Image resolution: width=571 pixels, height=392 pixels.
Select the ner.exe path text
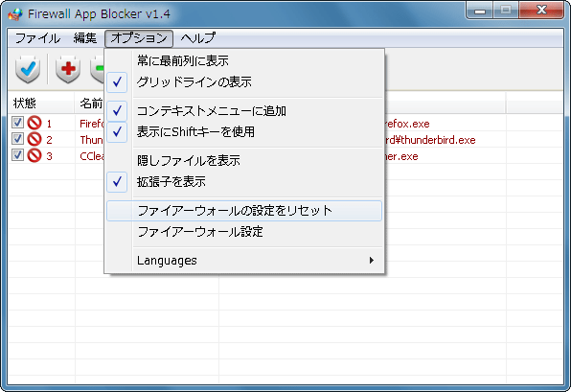401,156
